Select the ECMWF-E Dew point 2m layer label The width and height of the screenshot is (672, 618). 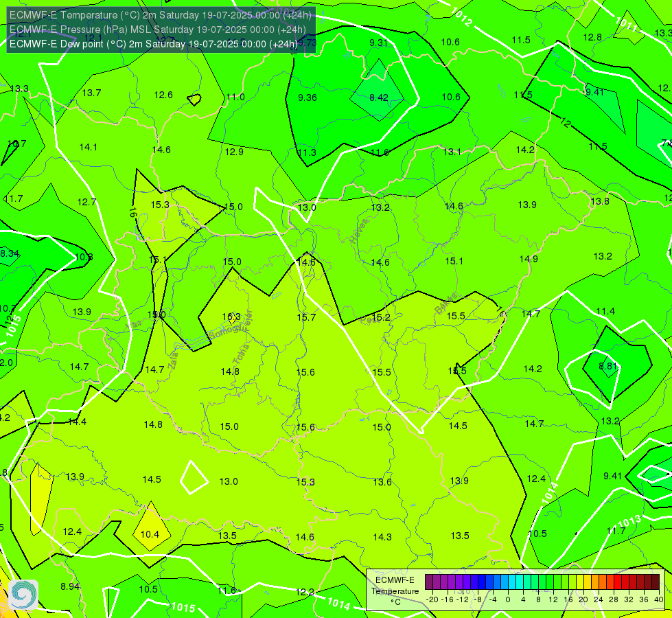coord(154,44)
